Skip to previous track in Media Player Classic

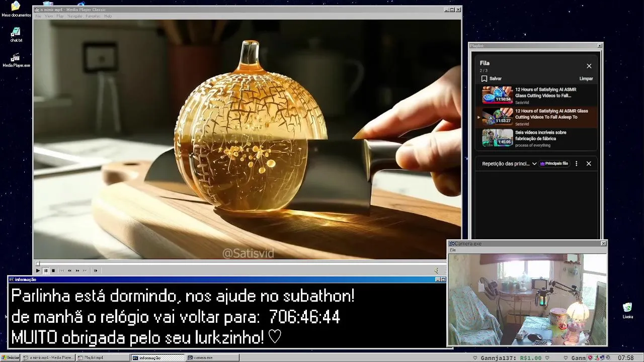tap(62, 270)
